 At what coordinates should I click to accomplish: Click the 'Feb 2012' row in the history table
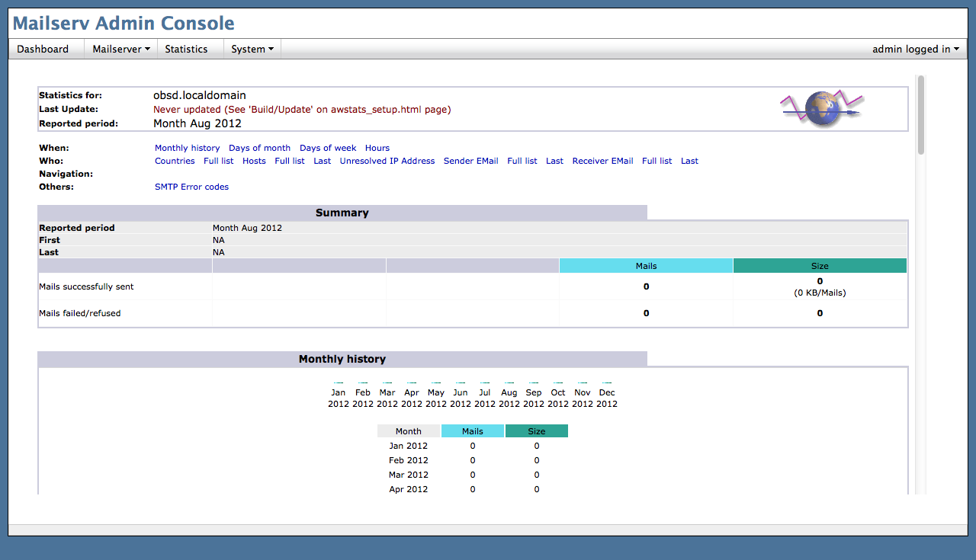click(473, 460)
